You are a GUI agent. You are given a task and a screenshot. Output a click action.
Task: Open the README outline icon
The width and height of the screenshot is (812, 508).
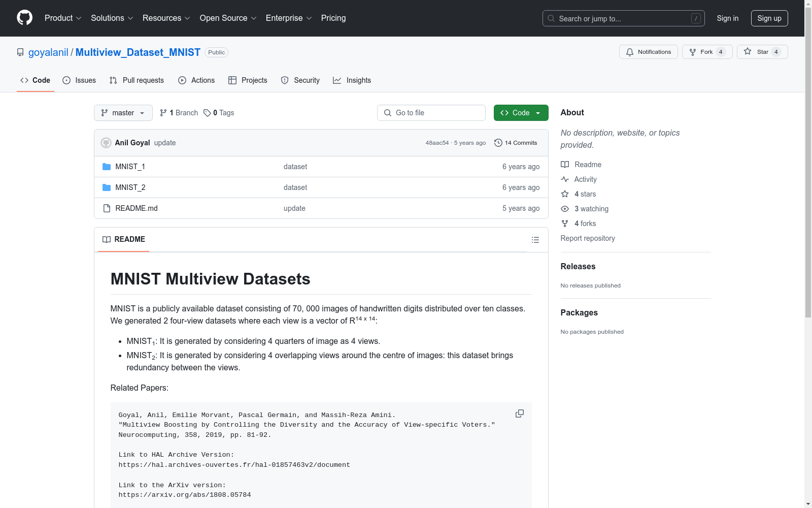[535, 240]
